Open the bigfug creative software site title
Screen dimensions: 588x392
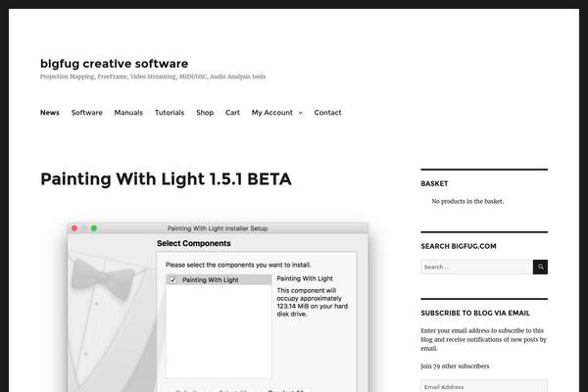click(x=114, y=64)
